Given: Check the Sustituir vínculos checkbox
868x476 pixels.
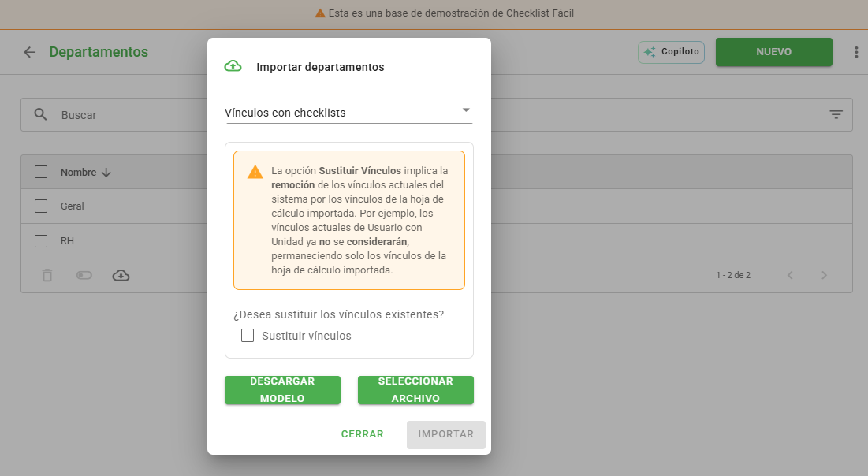Looking at the screenshot, I should (x=248, y=336).
